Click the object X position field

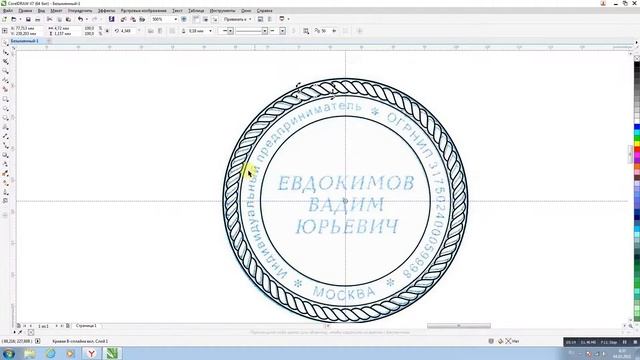click(x=28, y=29)
